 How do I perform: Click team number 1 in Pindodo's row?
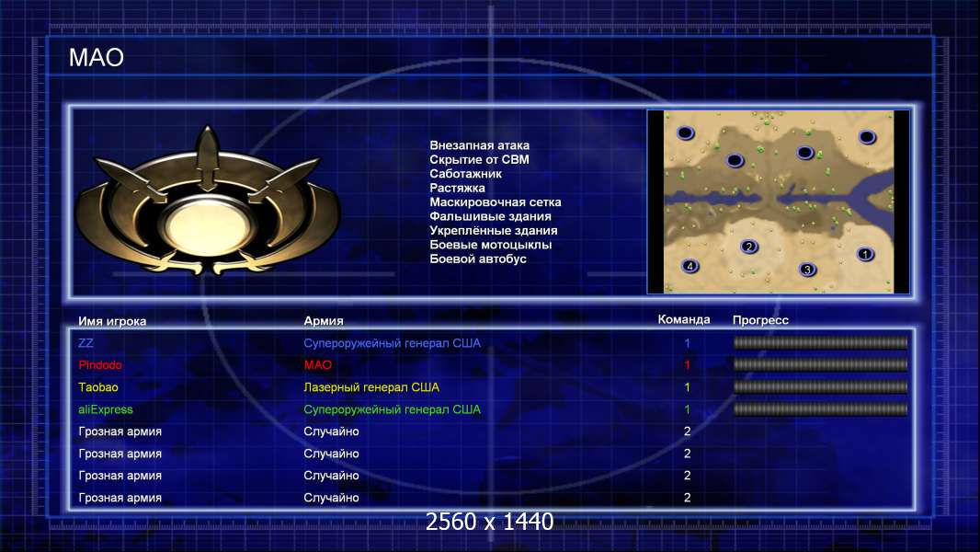(687, 365)
